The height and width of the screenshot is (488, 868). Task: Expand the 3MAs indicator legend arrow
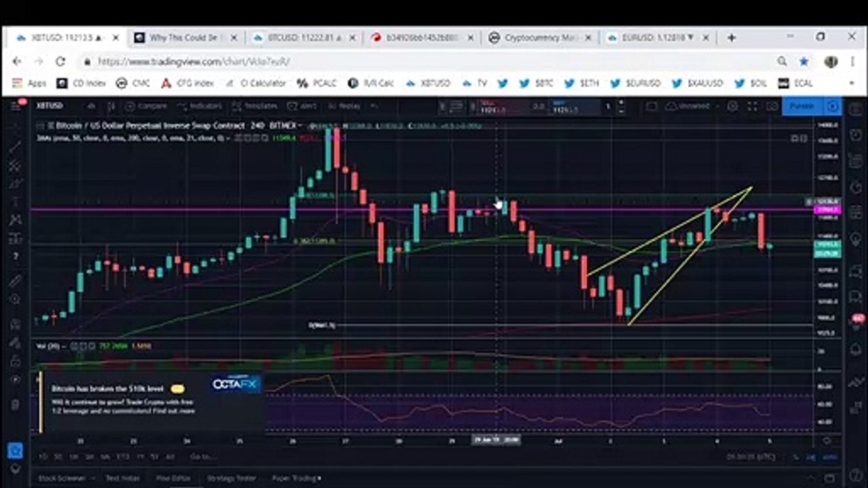click(x=229, y=138)
